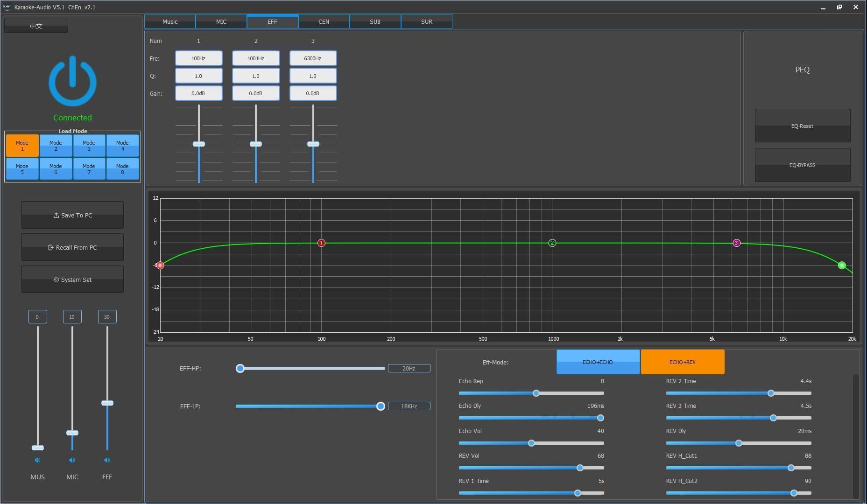Select magenta EQ node 3 on graph

point(736,243)
